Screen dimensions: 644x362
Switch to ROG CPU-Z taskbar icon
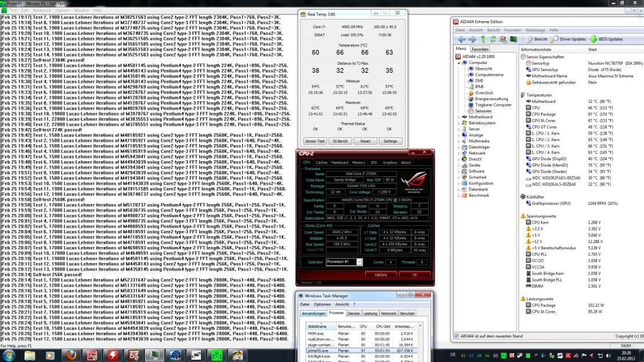92,355
